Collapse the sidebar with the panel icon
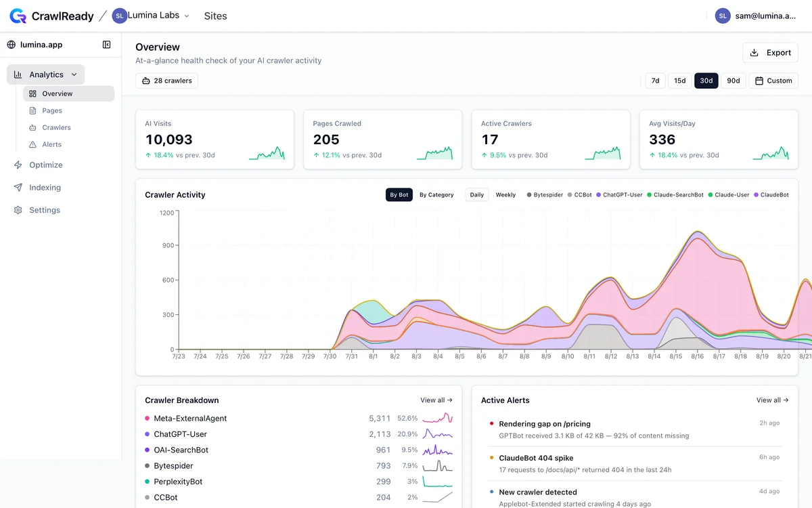This screenshot has width=812, height=508. pos(106,45)
